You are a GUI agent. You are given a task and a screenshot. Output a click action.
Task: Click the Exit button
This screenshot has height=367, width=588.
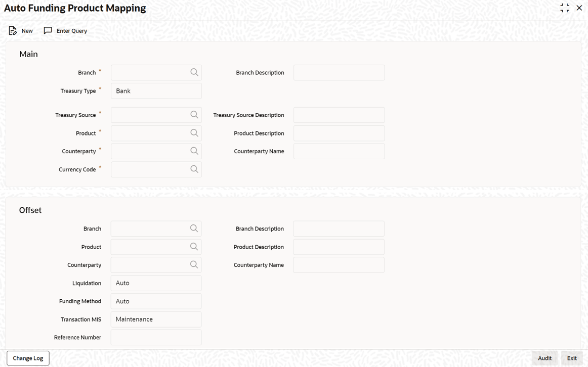[572, 358]
